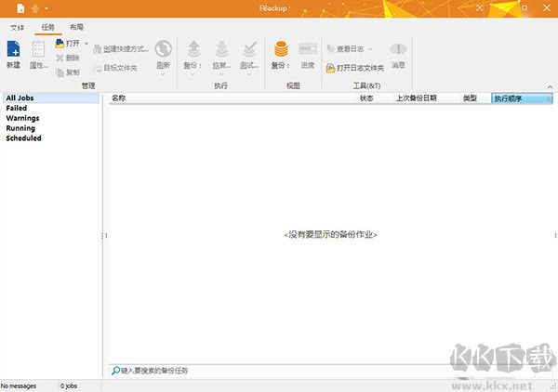
Task: Open quick access toolbar dropdown arrow
Action: pos(46,9)
